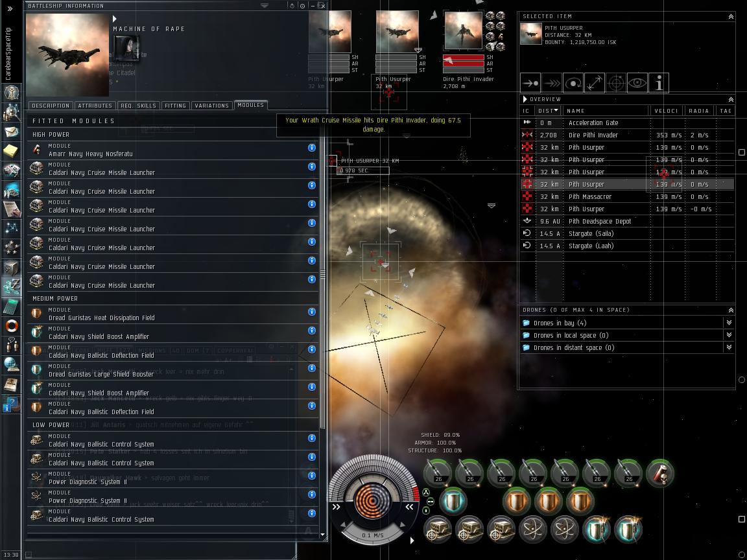Click the speed gauge showing 0.1 M/S
Screen dimensions: 747x560
tap(373, 535)
